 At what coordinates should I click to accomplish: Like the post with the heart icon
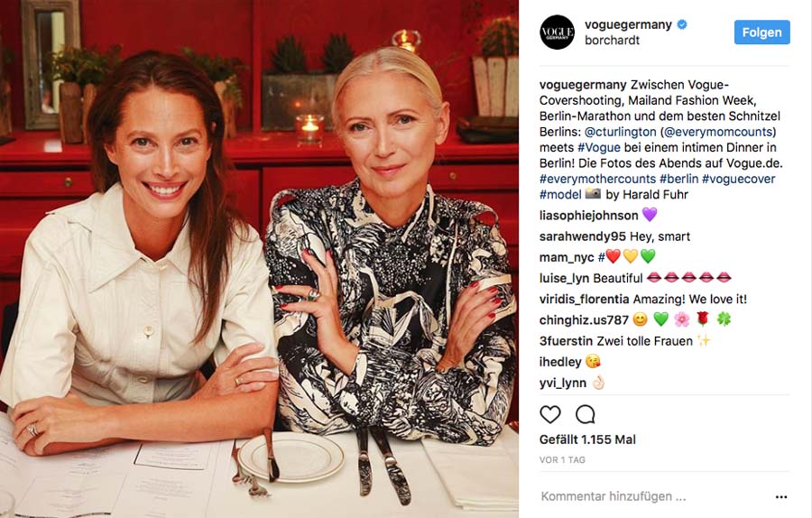point(550,414)
